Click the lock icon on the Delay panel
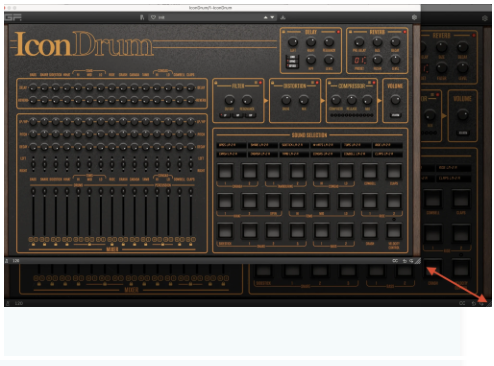494x366 pixels. pos(284,32)
